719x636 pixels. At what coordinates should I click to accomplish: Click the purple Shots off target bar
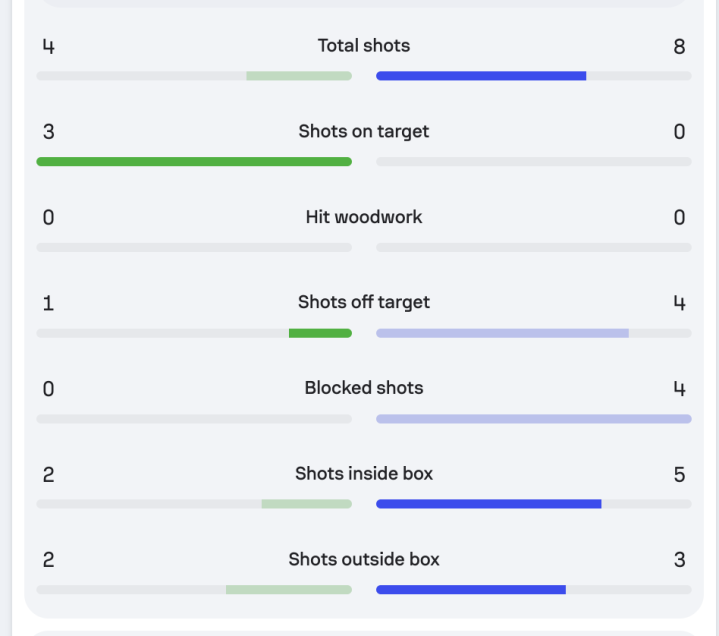[x=502, y=333]
